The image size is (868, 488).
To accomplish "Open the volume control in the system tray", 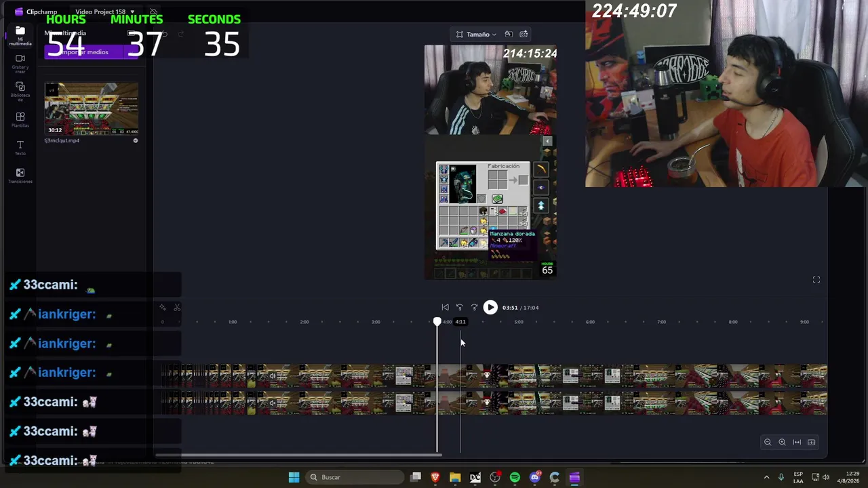I will pos(826,477).
